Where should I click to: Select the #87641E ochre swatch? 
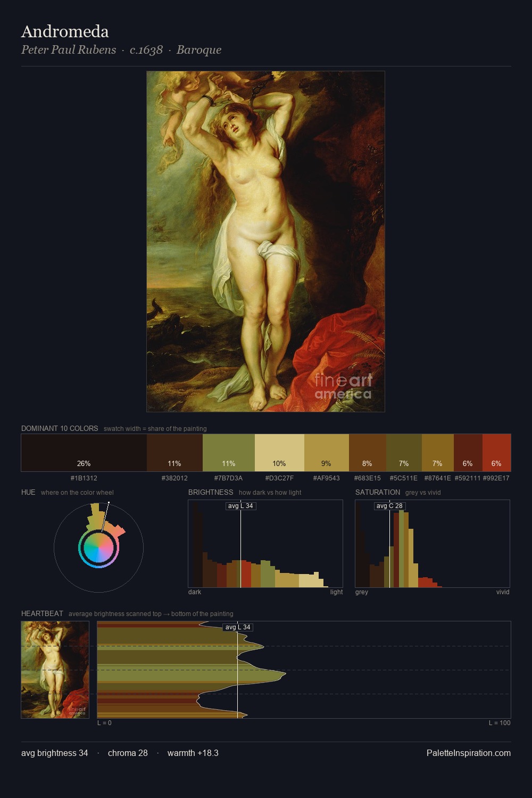(x=438, y=453)
